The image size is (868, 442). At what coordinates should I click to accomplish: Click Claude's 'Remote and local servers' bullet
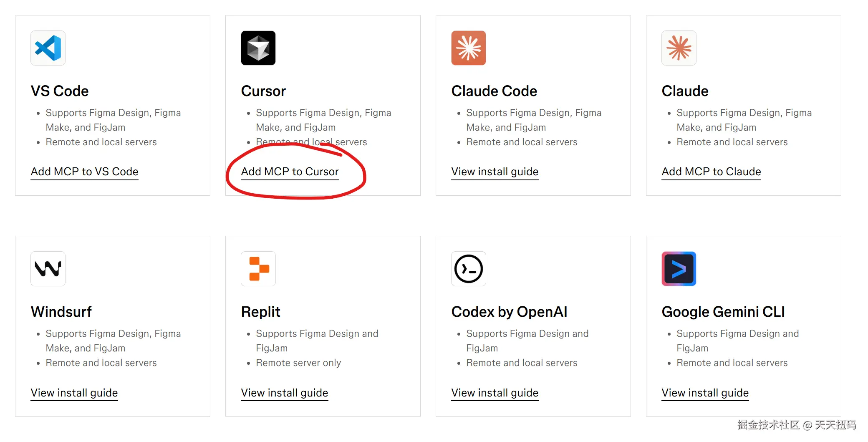[732, 142]
